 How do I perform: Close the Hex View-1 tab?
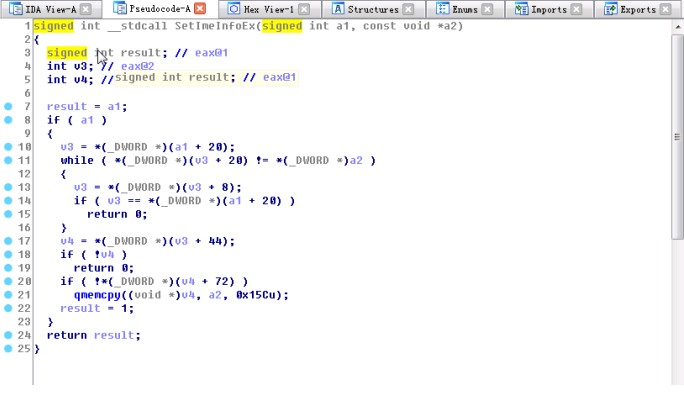point(304,9)
